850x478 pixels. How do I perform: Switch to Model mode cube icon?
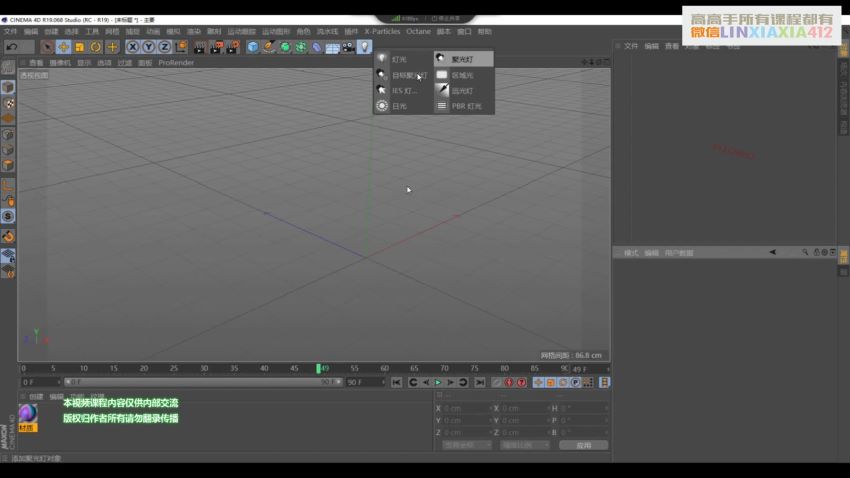point(8,87)
